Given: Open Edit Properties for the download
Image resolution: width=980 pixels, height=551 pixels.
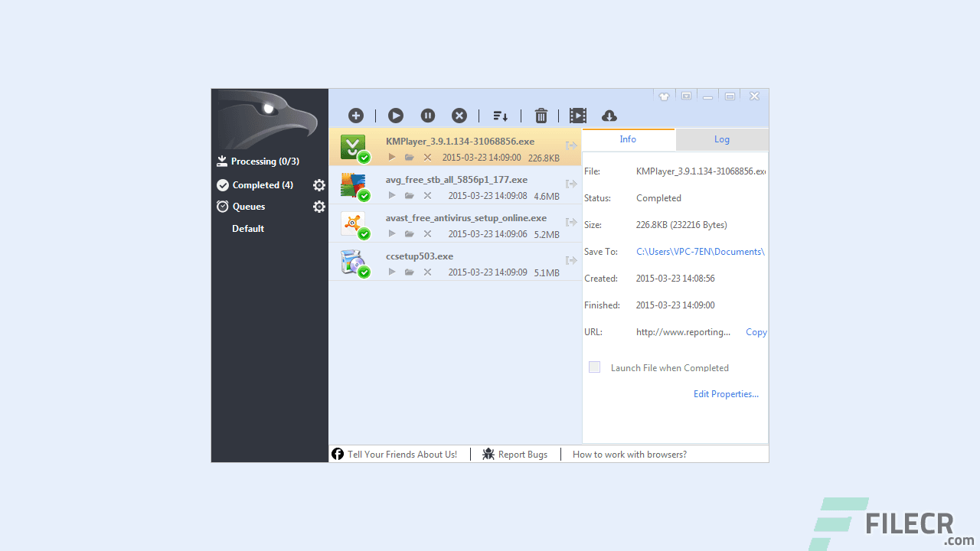Looking at the screenshot, I should [725, 393].
